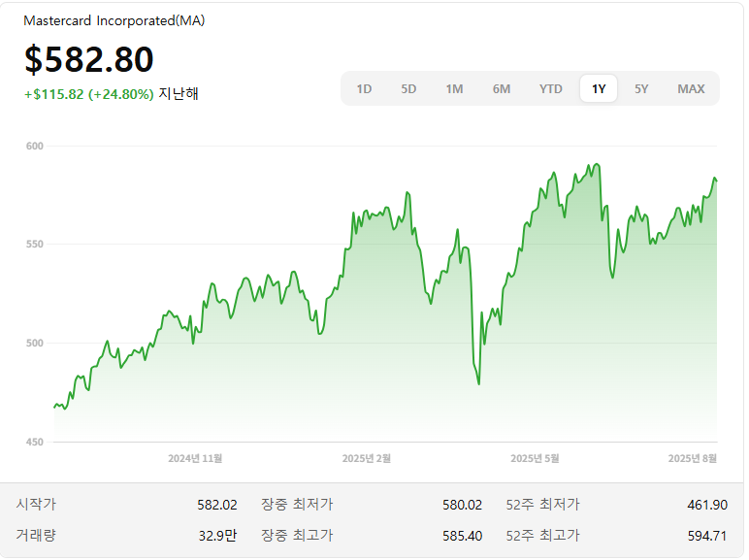This screenshot has height=560, width=749.
Task: Click the 지난해 label
Action: tap(179, 93)
